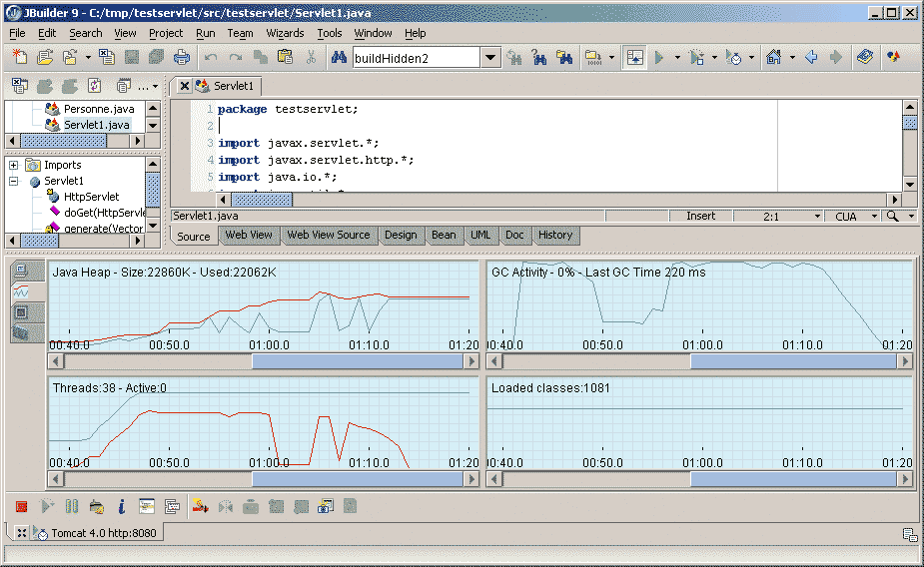This screenshot has height=567, width=924.
Task: Open the buildHidden2 combo box dropdown
Action: (x=489, y=58)
